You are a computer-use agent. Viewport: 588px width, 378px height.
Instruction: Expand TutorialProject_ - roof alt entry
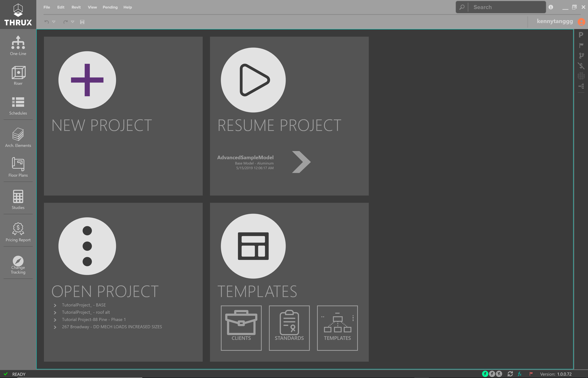pyautogui.click(x=55, y=312)
